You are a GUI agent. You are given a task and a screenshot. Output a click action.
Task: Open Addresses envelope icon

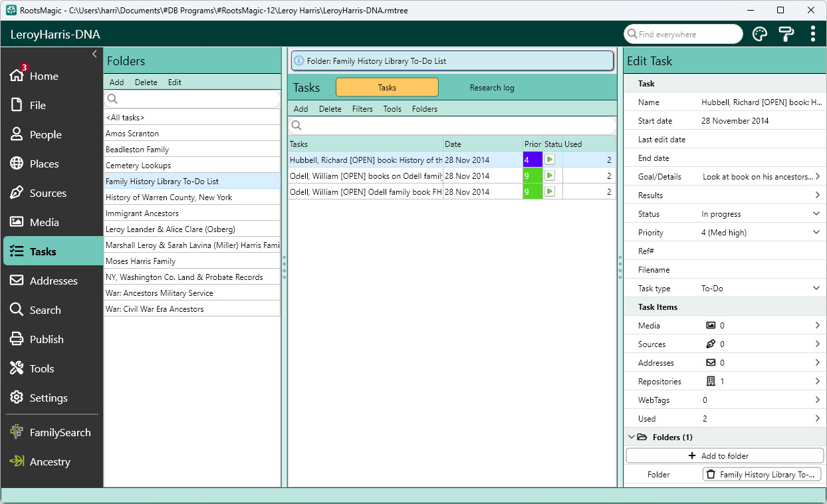click(17, 281)
